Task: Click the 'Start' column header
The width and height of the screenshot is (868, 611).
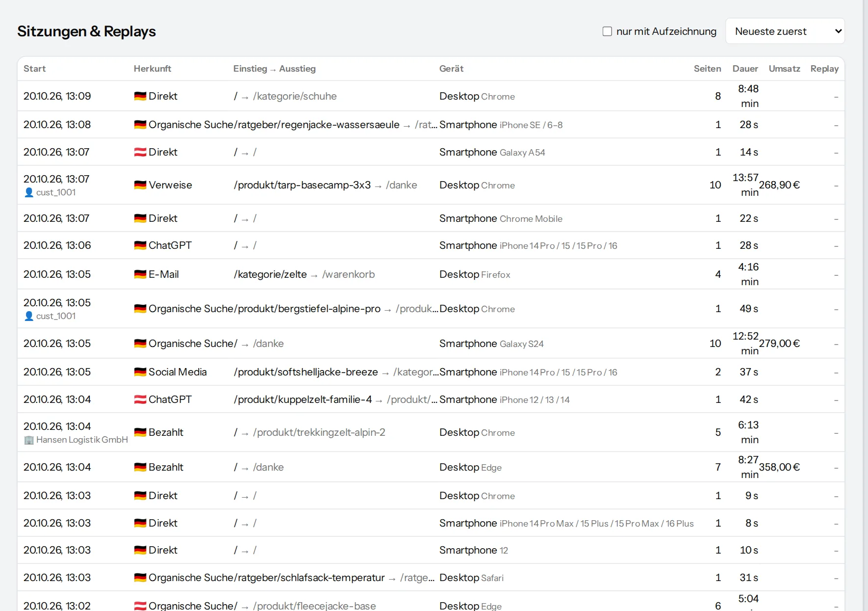Action: pyautogui.click(x=34, y=69)
